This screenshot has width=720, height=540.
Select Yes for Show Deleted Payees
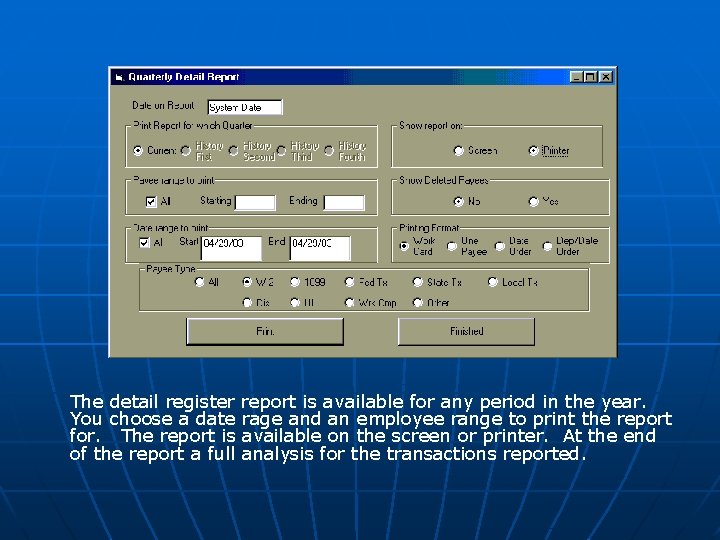pos(533,202)
